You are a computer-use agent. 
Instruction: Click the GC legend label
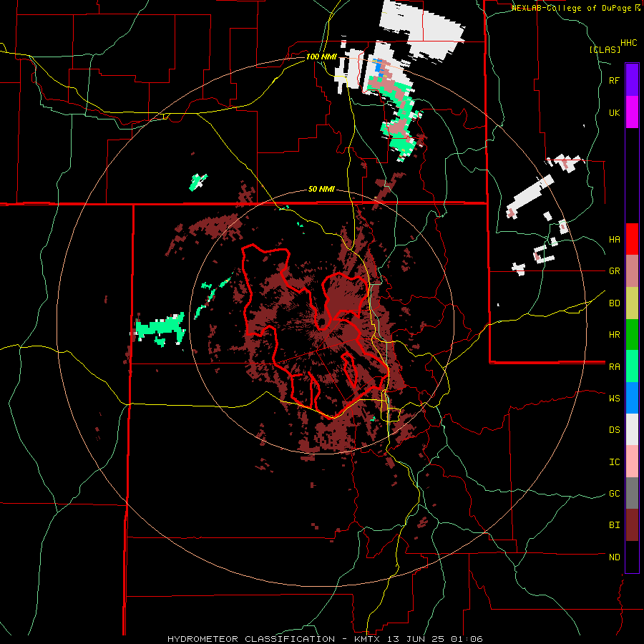pyautogui.click(x=614, y=494)
